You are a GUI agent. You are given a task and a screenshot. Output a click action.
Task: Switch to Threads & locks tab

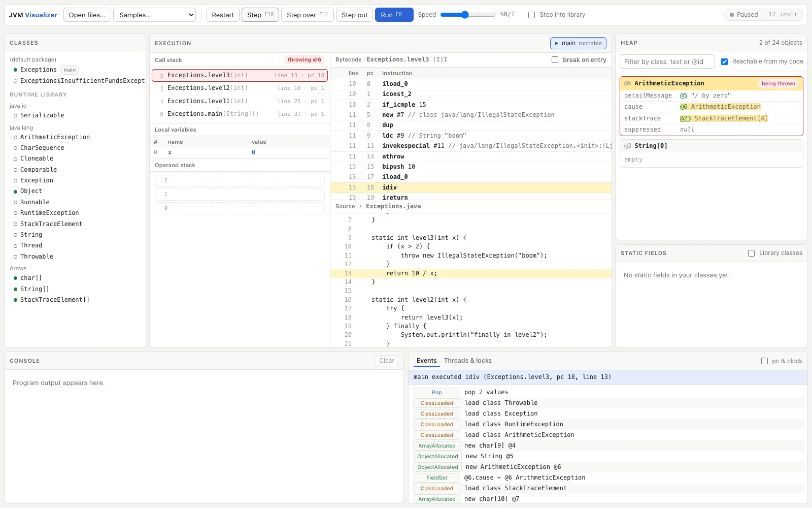(467, 361)
